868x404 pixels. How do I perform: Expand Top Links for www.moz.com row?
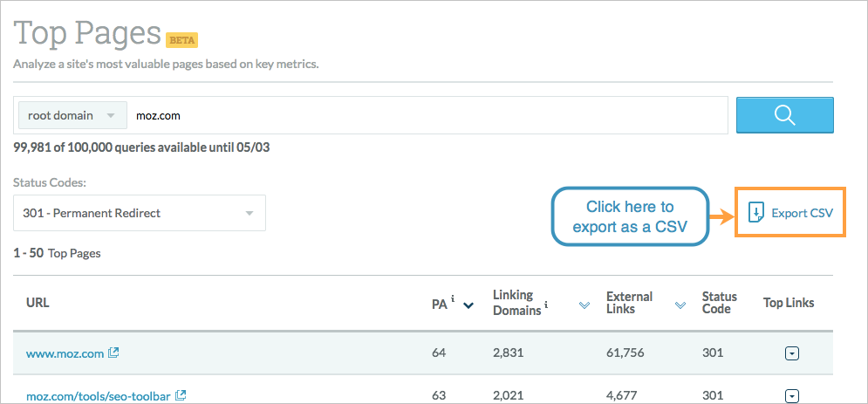point(792,353)
